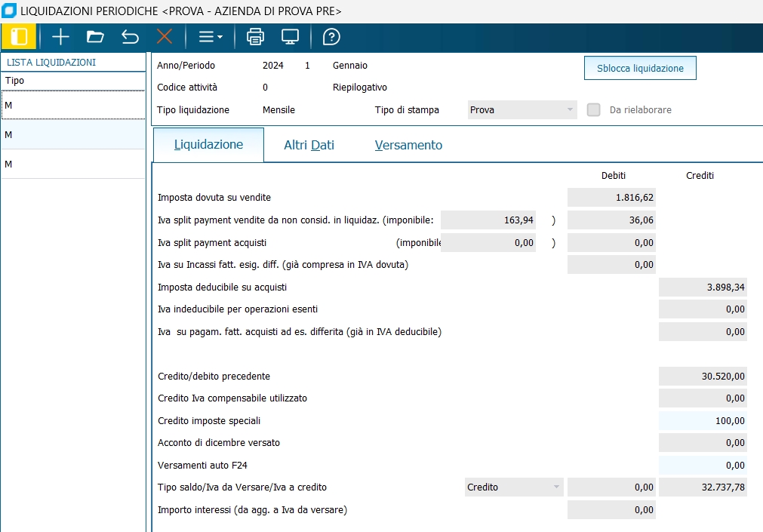Screen dimensions: 763x532
Task: Select the first M row in list
Action: 72,106
